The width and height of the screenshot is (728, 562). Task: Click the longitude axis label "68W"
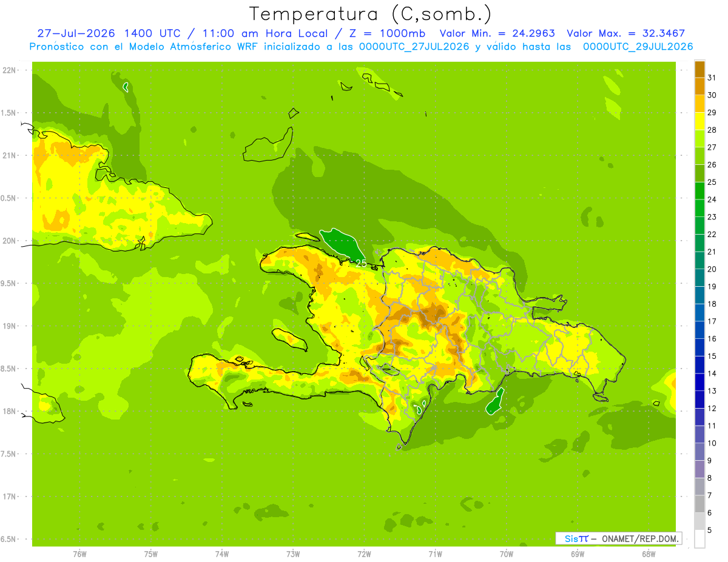point(649,554)
